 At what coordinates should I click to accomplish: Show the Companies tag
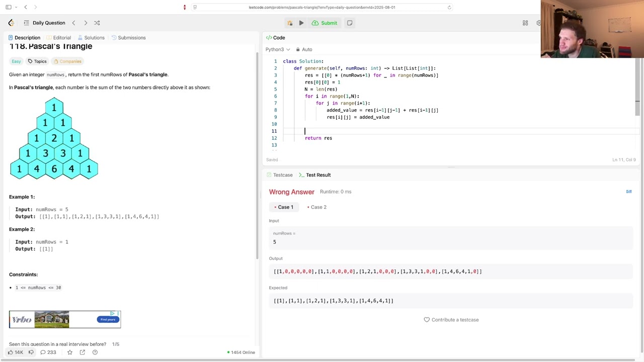[x=67, y=61]
